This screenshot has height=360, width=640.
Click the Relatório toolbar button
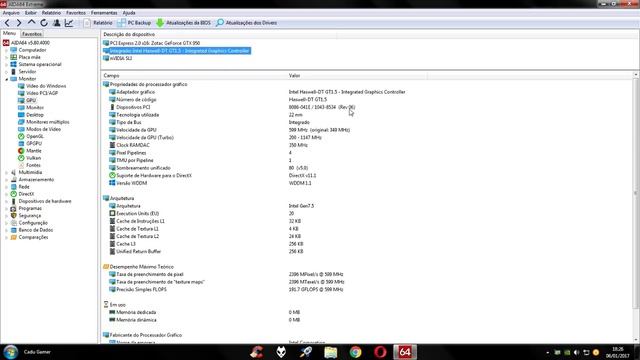pos(98,23)
